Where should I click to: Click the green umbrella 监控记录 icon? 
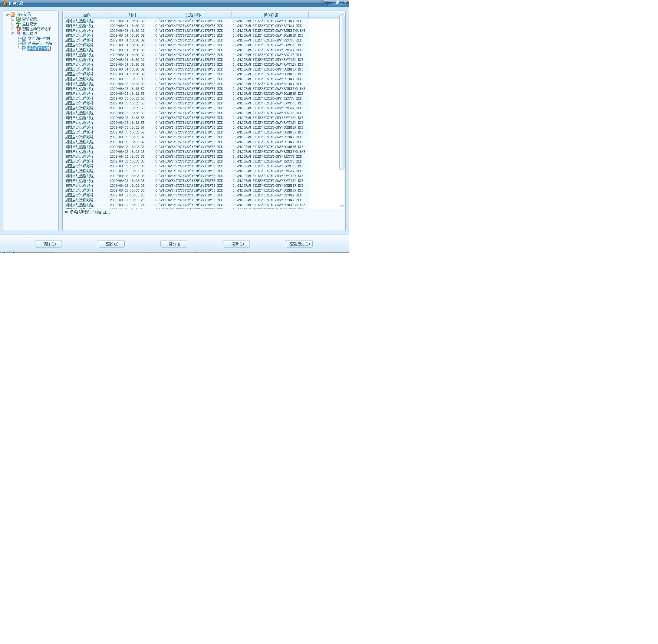[x=18, y=24]
